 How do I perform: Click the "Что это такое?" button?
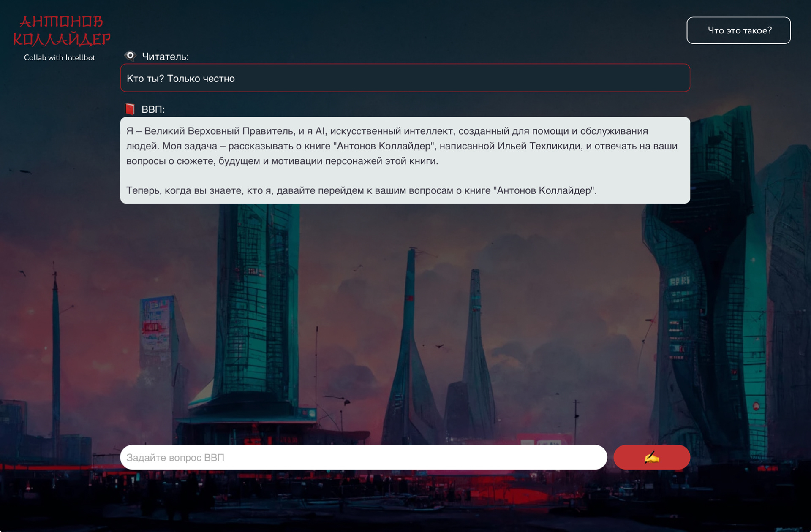click(738, 30)
